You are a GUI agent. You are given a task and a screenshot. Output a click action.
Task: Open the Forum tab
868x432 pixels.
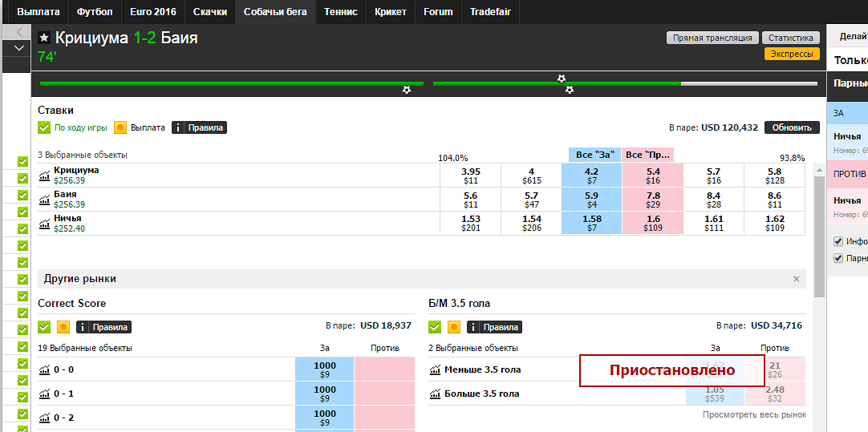(x=439, y=11)
